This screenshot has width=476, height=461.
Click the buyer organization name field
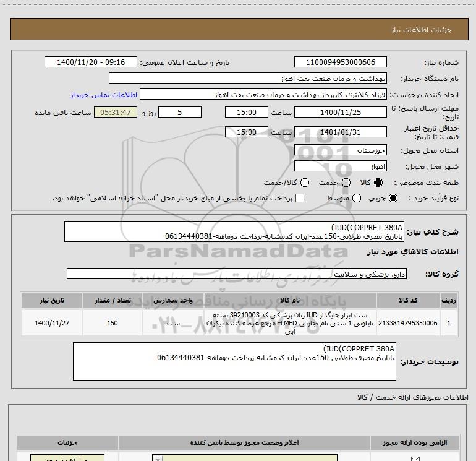point(248,78)
